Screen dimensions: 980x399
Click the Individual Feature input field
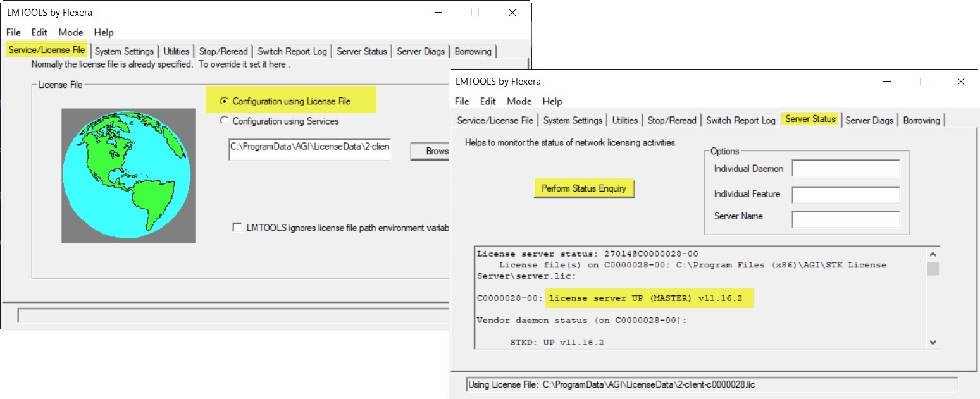click(846, 195)
